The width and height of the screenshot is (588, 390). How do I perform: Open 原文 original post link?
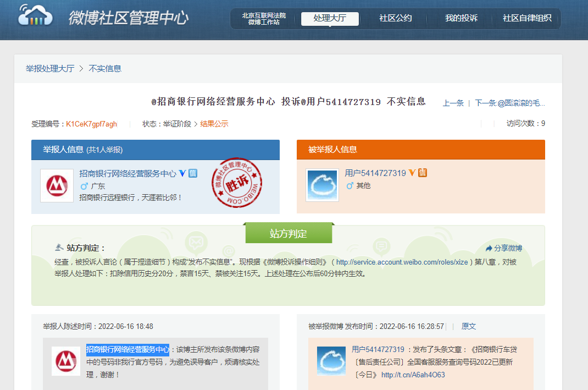click(x=468, y=326)
